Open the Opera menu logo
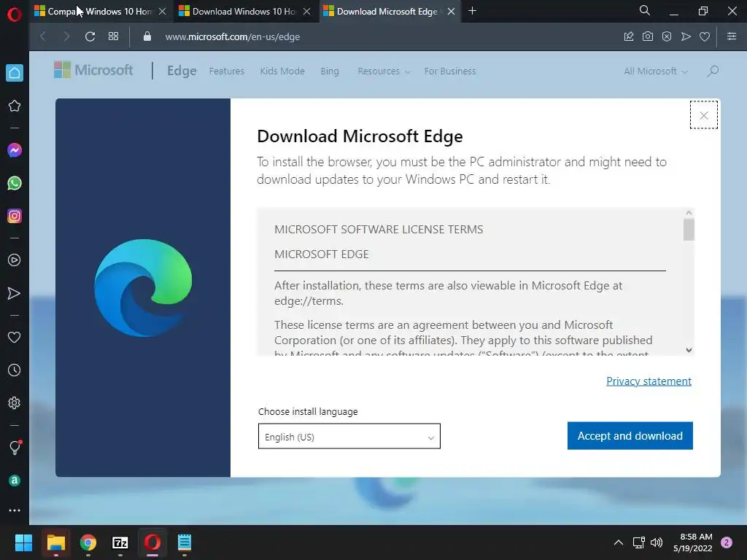 [15, 15]
